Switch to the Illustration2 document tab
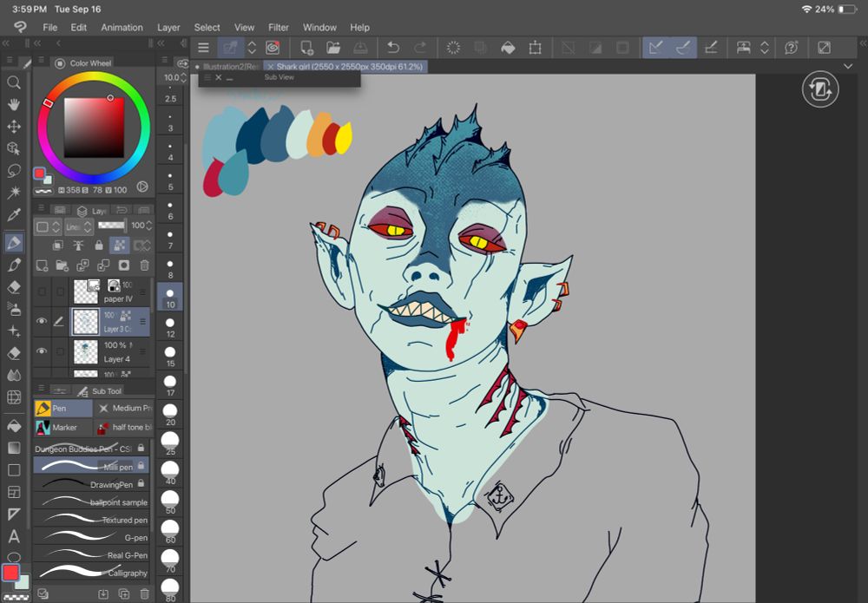868x603 pixels. pyautogui.click(x=227, y=66)
